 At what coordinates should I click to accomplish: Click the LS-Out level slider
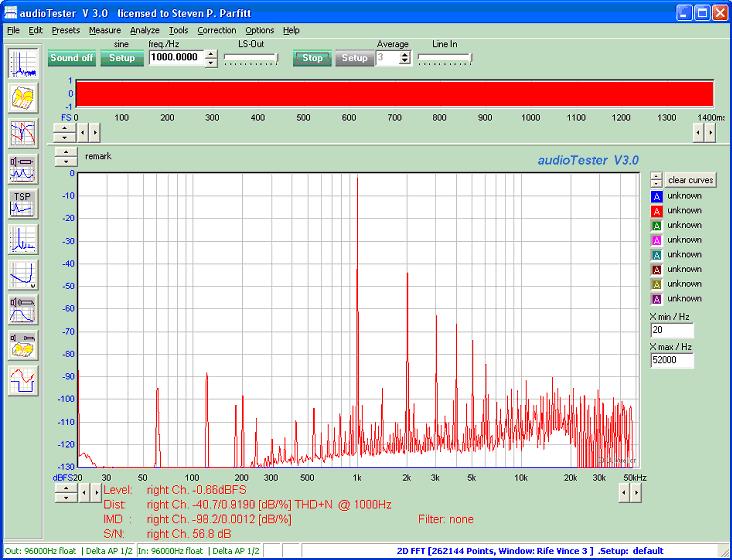[251, 59]
